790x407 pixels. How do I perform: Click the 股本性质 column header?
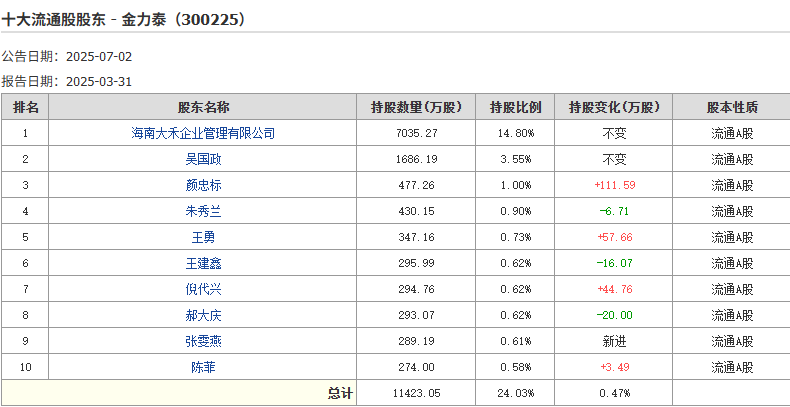(732, 107)
